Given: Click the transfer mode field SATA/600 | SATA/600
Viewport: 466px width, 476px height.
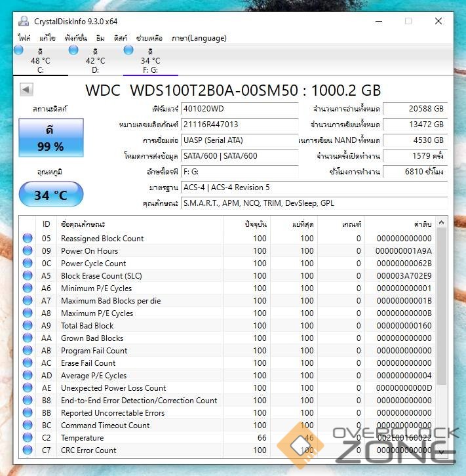Looking at the screenshot, I should coord(240,156).
